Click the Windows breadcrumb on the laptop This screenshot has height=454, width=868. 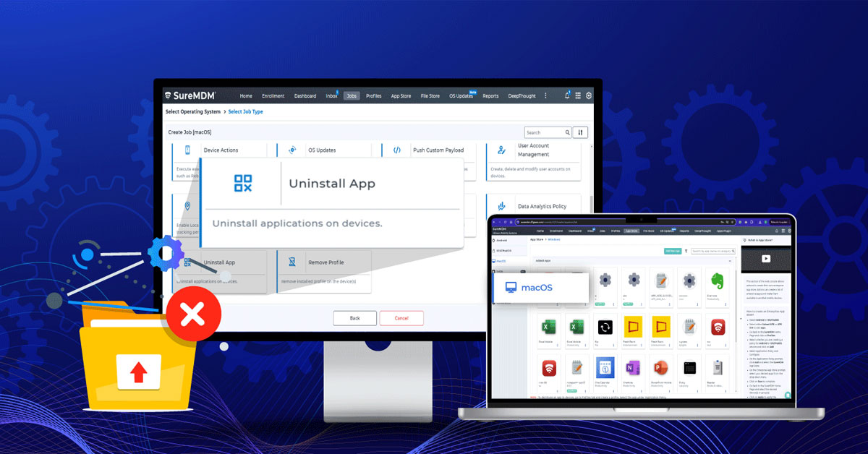555,239
